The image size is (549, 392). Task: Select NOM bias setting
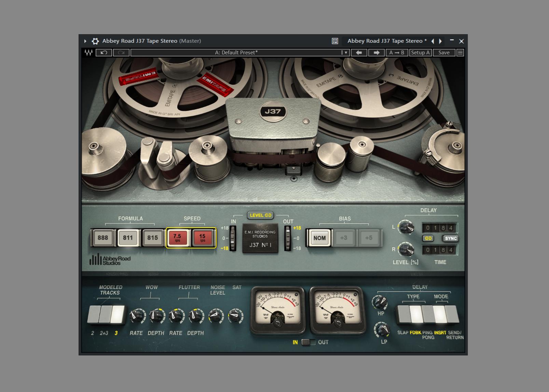click(x=319, y=238)
